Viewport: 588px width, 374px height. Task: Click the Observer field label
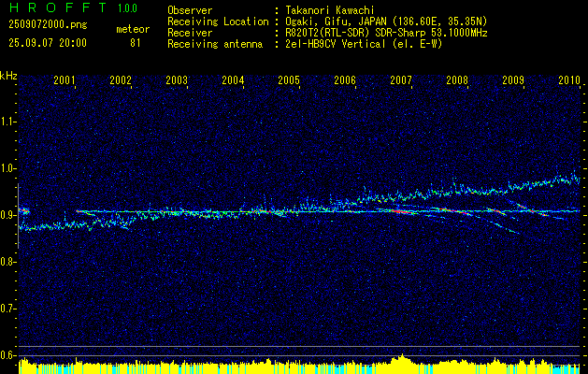pos(190,10)
